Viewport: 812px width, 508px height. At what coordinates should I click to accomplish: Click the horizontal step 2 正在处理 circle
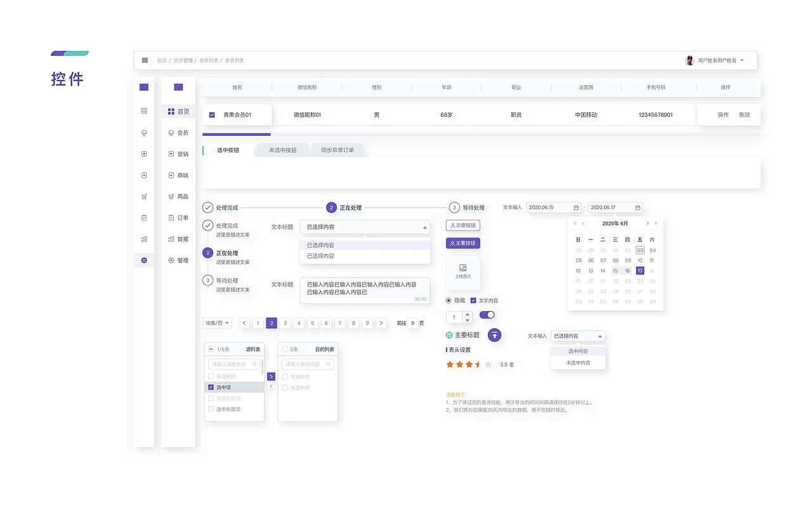pyautogui.click(x=331, y=208)
